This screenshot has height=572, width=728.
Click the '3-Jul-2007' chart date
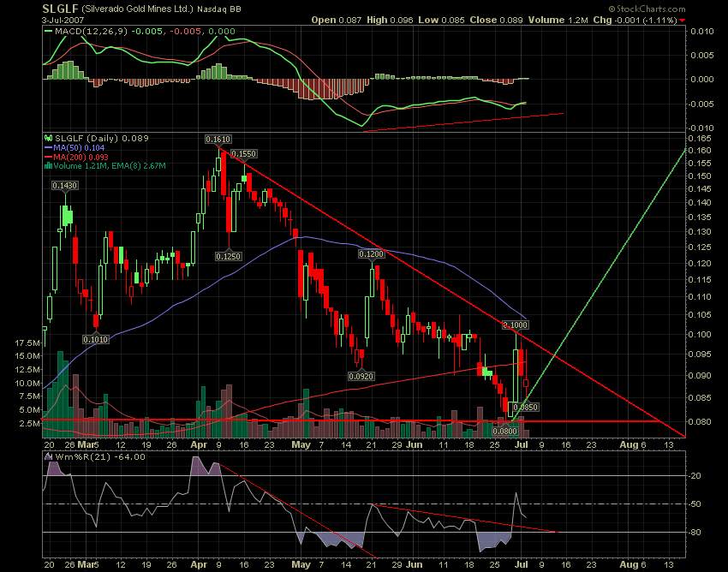[62, 20]
